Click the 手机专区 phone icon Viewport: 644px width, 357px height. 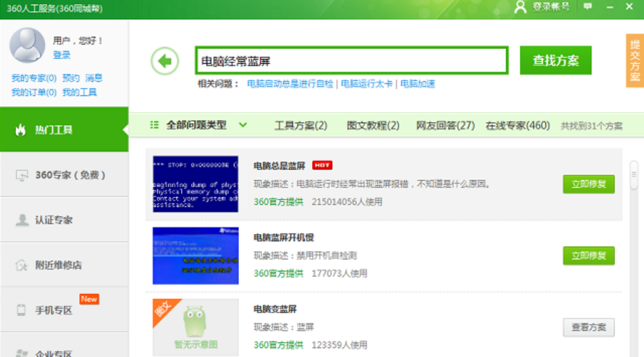pyautogui.click(x=21, y=310)
